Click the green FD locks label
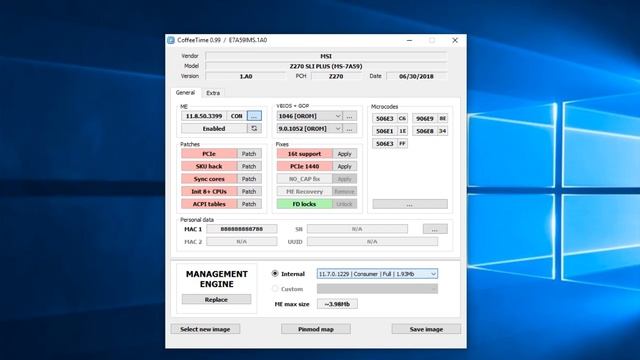The height and width of the screenshot is (360, 640). pyautogui.click(x=304, y=204)
